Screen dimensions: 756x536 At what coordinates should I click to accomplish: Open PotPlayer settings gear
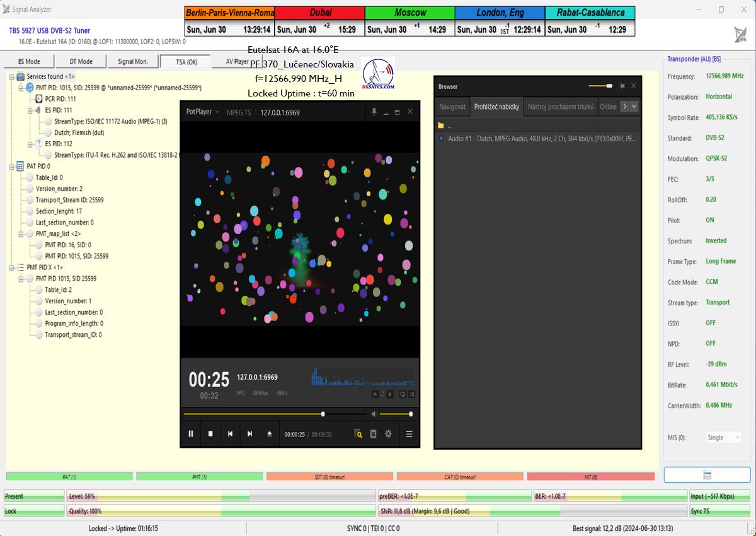(389, 434)
